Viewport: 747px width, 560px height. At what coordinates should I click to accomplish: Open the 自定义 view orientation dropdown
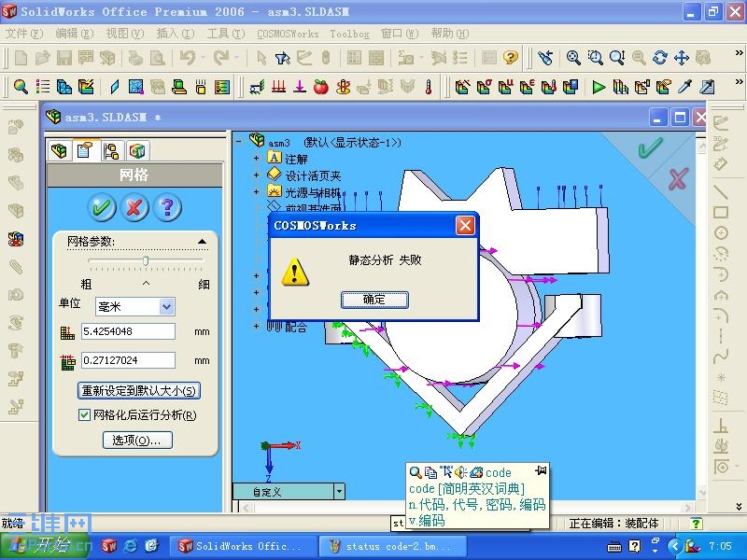click(x=339, y=491)
